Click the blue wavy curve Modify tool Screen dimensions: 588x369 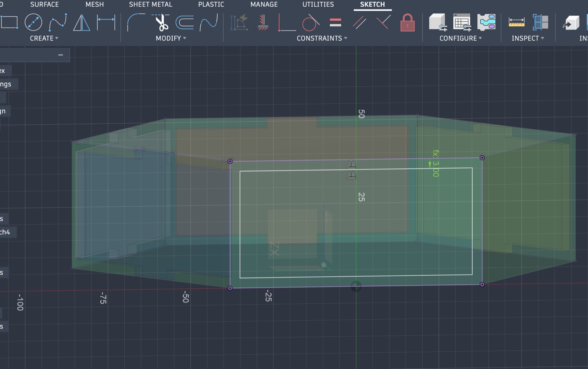[x=209, y=22]
